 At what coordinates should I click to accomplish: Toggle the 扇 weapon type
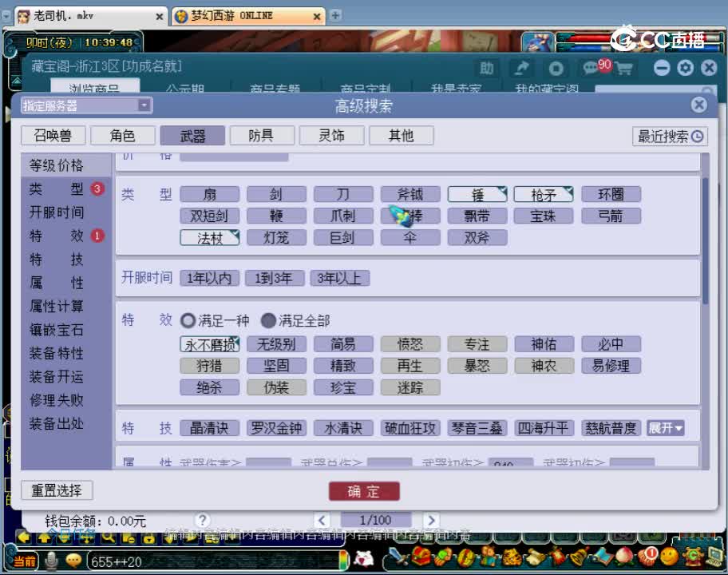tap(210, 195)
